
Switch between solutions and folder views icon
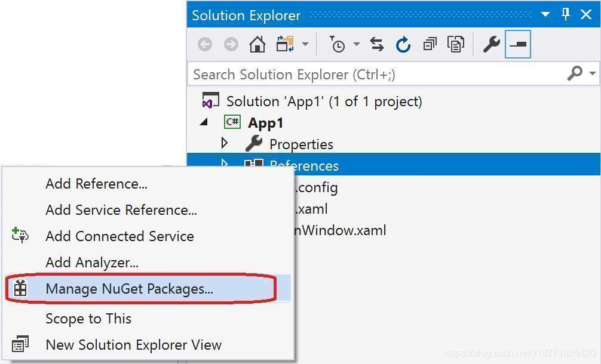coord(285,44)
